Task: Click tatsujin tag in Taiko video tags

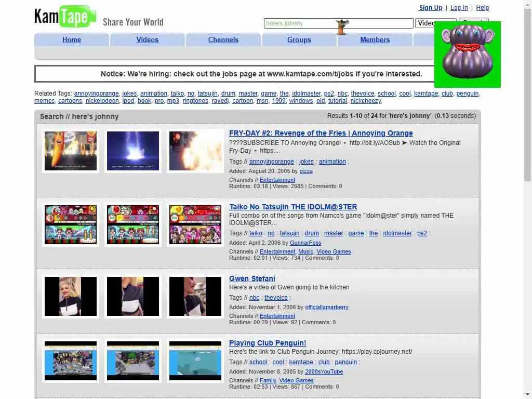Action: click(x=290, y=233)
